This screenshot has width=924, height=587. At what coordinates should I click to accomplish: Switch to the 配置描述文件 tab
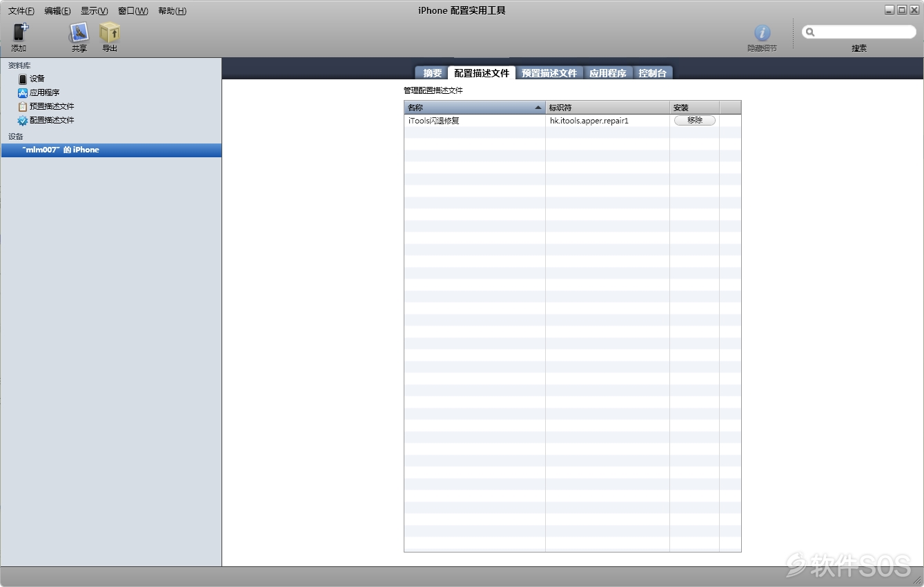482,73
